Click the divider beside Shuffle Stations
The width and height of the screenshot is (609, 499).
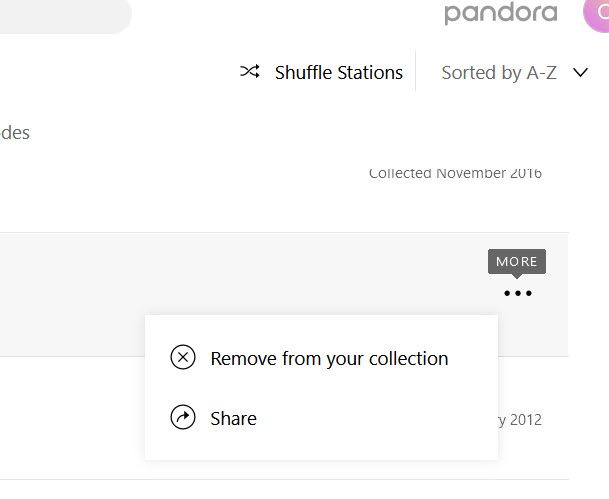pyautogui.click(x=416, y=71)
